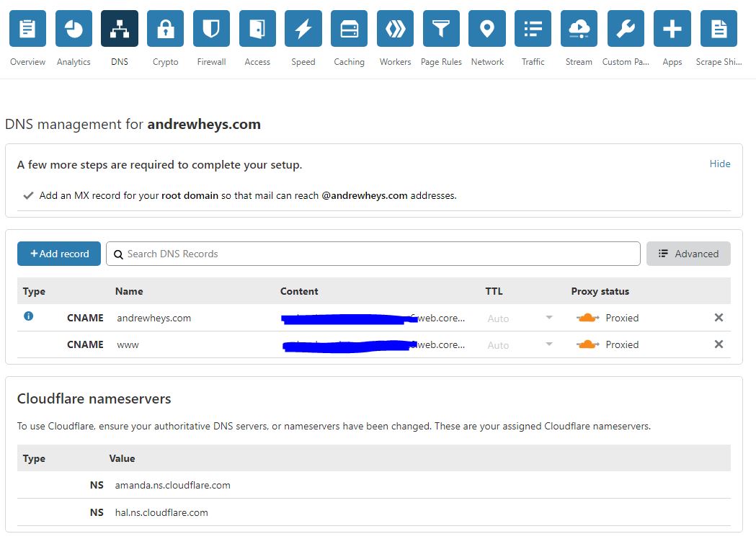Open the Overview clipboard icon
756x539 pixels.
tap(27, 28)
